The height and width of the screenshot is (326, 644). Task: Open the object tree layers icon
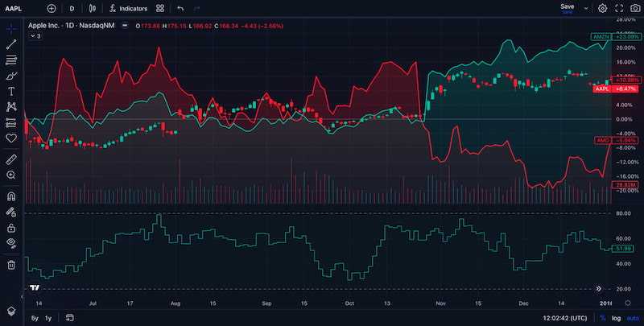(x=11, y=311)
